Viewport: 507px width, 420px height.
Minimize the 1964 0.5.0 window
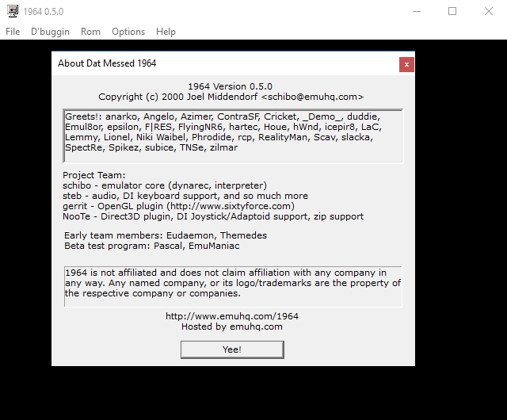coord(417,11)
